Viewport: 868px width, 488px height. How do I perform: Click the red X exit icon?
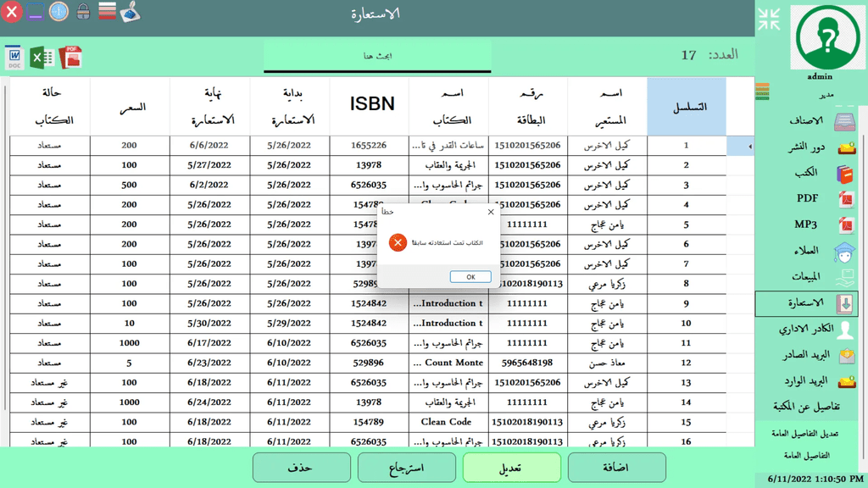[x=11, y=12]
